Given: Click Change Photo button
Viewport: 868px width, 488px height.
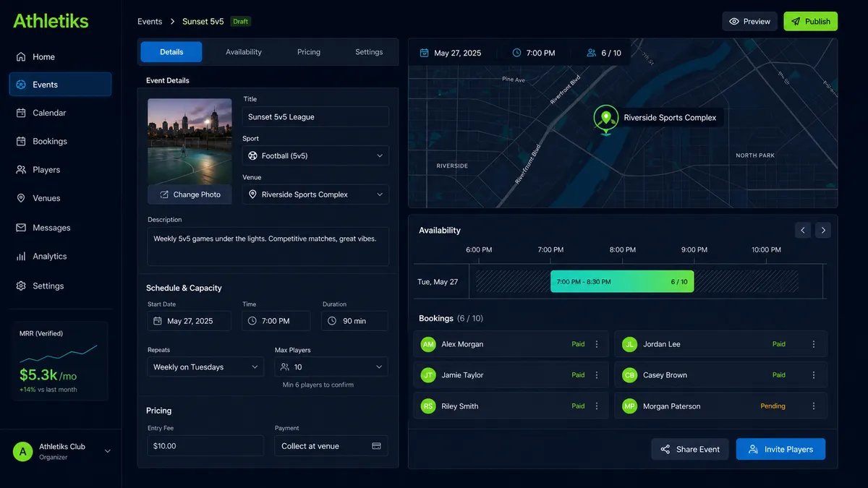Looking at the screenshot, I should (x=190, y=194).
